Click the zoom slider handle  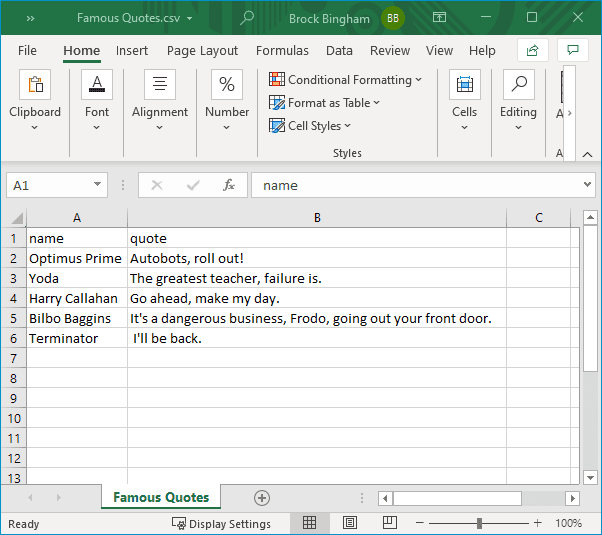479,523
